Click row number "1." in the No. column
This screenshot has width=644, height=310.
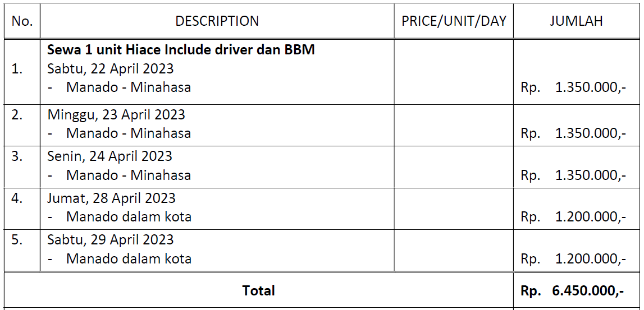17,70
